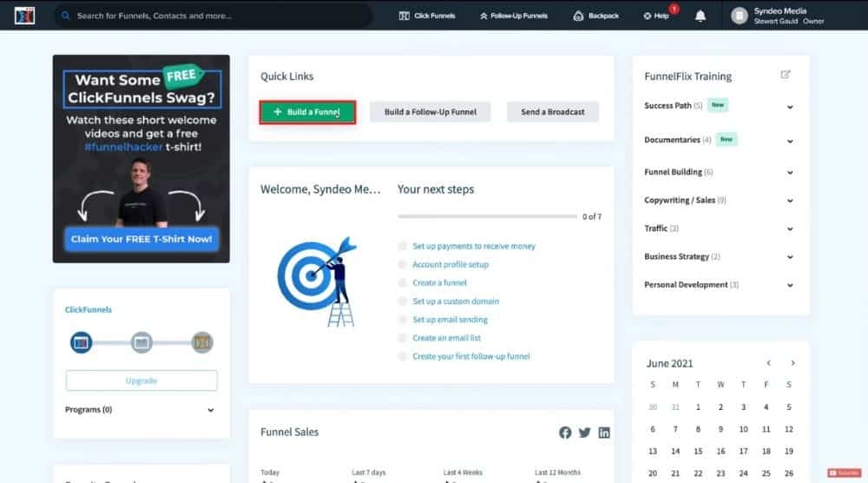Open Syndeo Media account menu

(778, 16)
